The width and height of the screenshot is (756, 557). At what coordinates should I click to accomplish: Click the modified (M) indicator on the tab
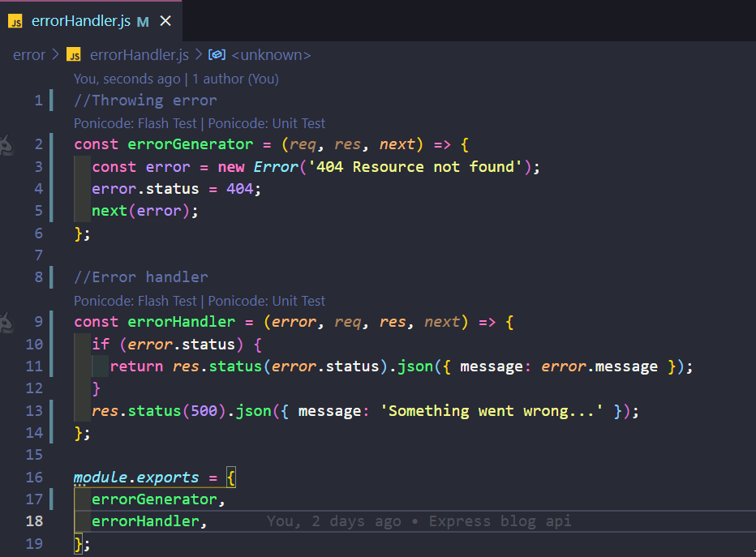142,22
